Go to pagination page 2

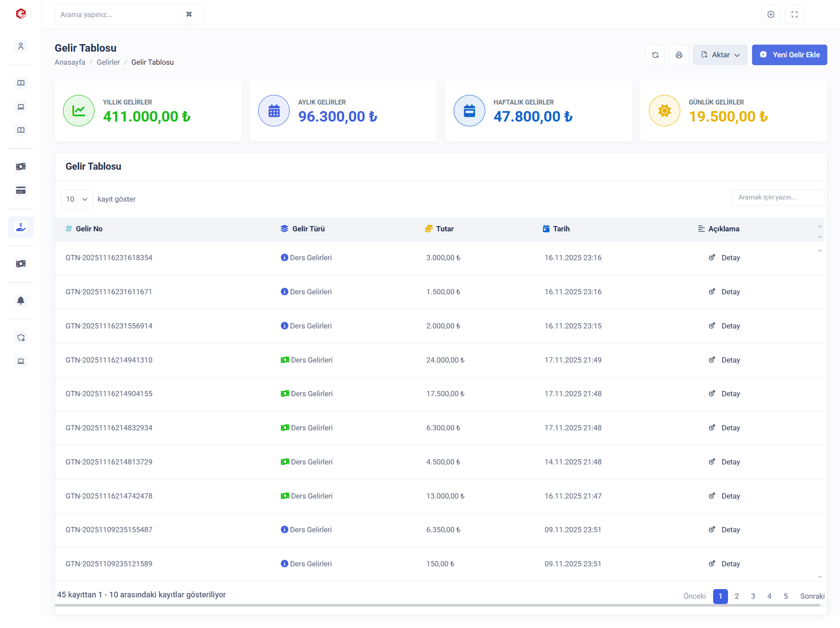736,596
